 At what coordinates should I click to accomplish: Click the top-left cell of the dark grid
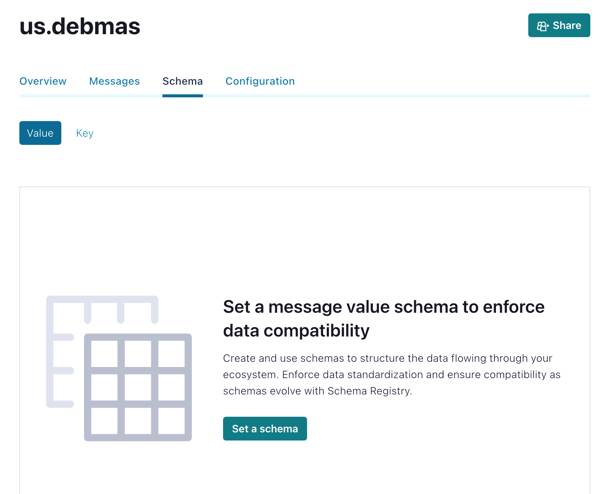point(104,354)
